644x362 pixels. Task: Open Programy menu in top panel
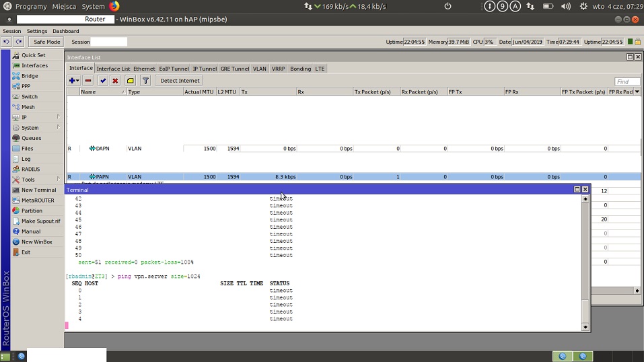31,6
